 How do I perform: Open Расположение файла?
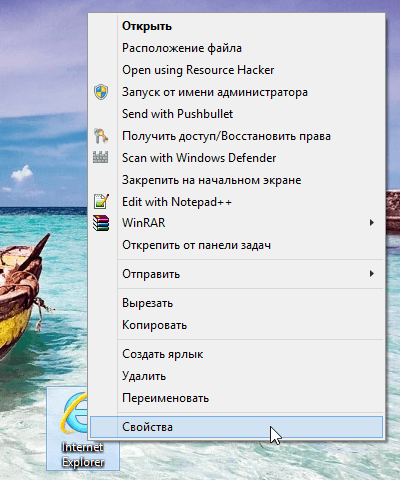(x=182, y=48)
